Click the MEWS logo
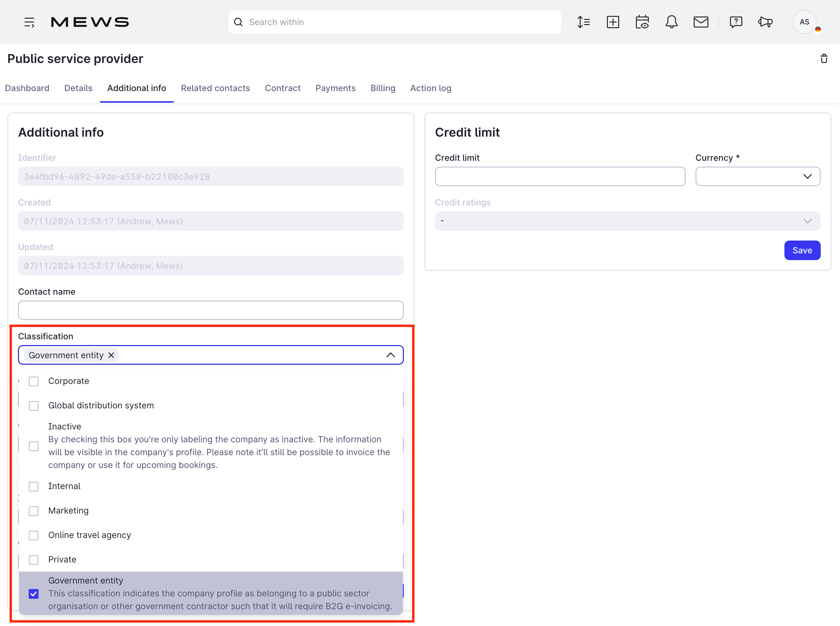This screenshot has width=840, height=626. (x=90, y=22)
